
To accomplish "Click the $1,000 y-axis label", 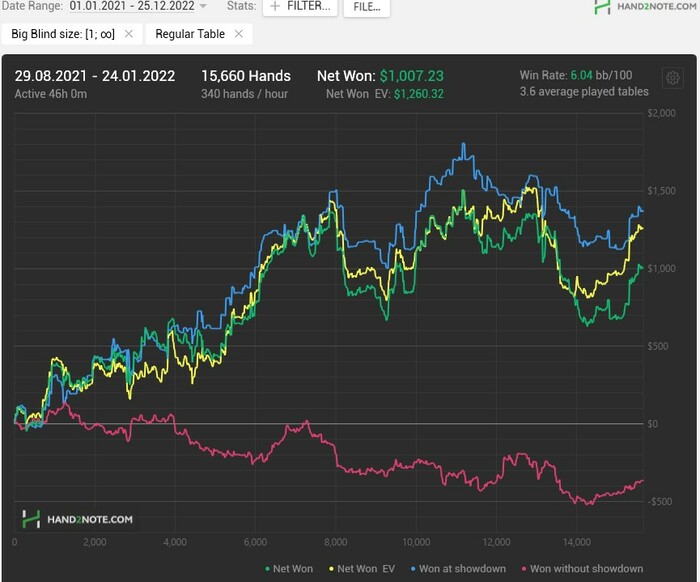I will tap(662, 268).
